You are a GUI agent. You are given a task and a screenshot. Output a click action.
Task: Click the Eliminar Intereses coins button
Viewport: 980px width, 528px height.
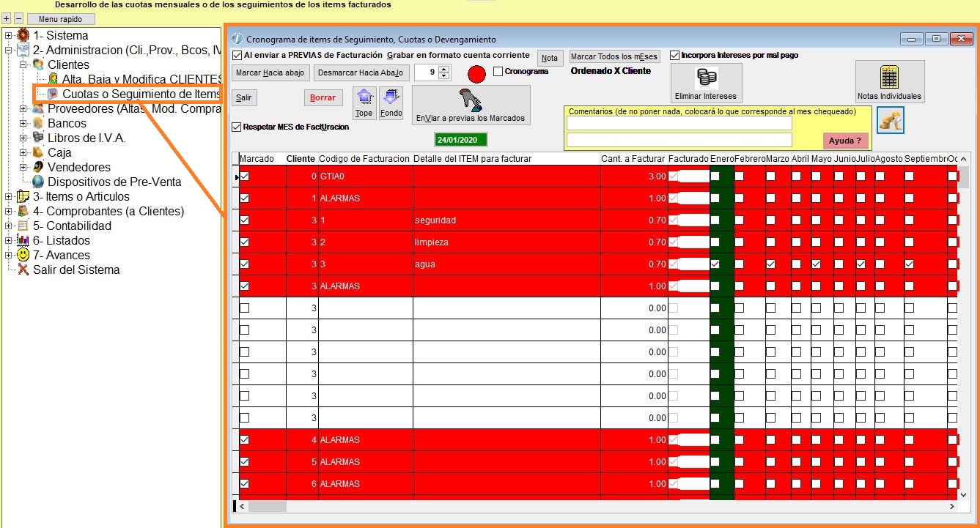pyautogui.click(x=706, y=83)
